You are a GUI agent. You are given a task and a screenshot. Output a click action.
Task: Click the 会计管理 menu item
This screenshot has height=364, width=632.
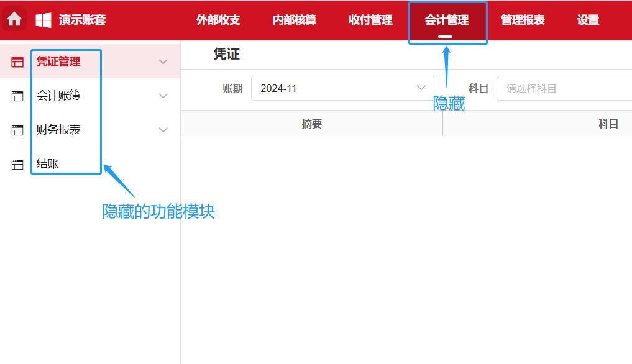click(x=447, y=19)
